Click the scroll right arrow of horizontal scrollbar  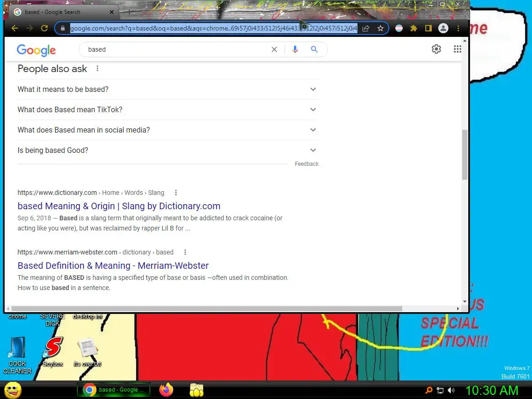[x=458, y=309]
